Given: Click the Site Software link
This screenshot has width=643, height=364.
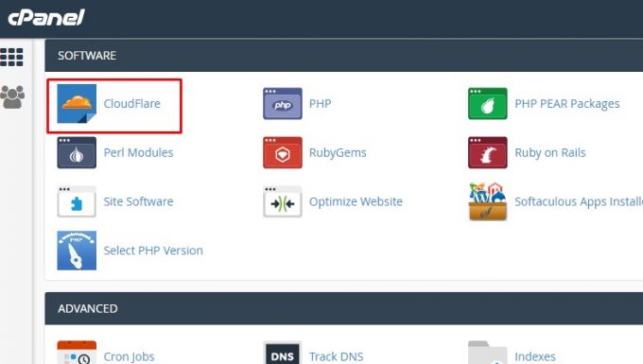Looking at the screenshot, I should click(x=139, y=201).
